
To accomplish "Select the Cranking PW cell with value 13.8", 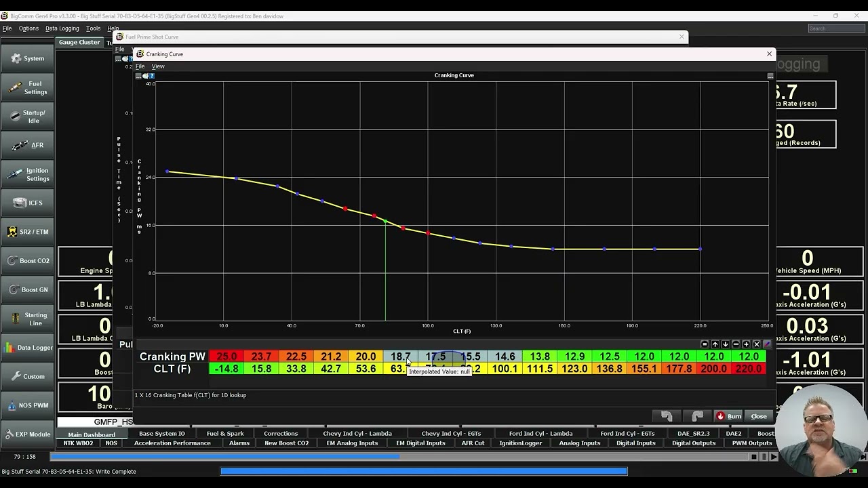I will tap(540, 357).
